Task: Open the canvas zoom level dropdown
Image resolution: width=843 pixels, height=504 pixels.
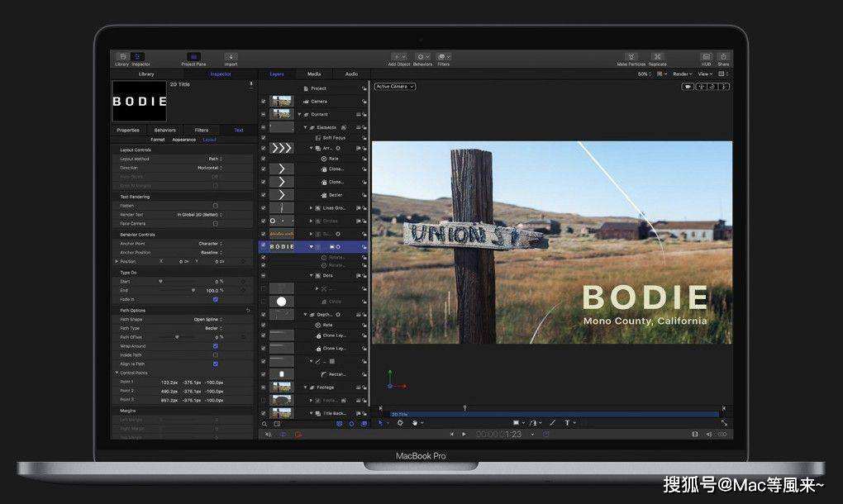Action: (644, 74)
